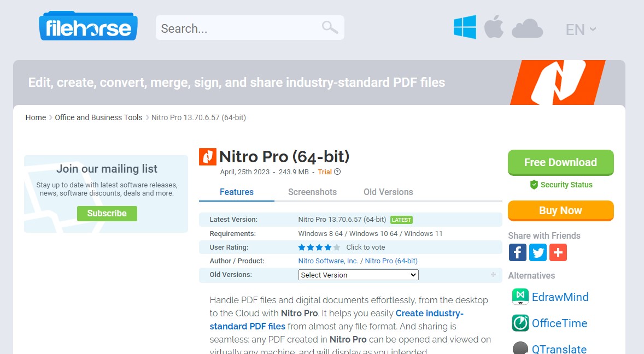Click the Security Status shield icon
The width and height of the screenshot is (644, 354).
534,185
